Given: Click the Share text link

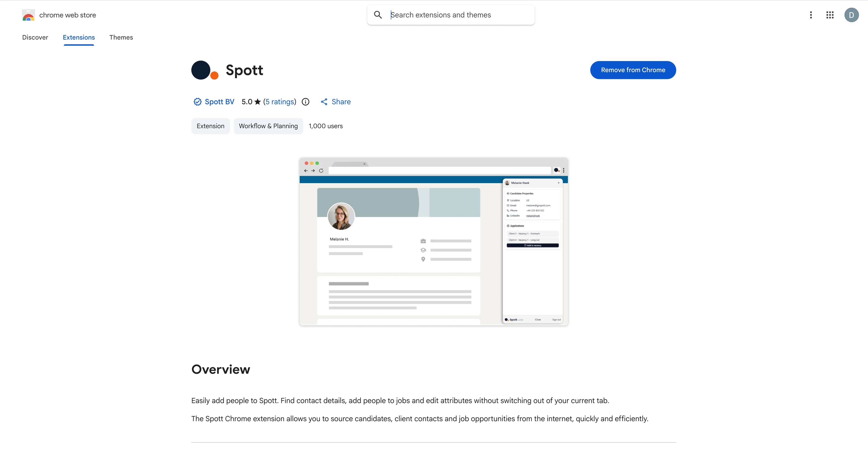Looking at the screenshot, I should 341,102.
